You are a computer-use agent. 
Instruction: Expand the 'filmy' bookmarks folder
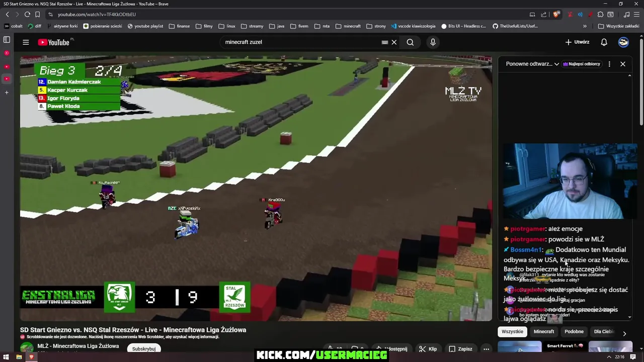pos(204,26)
